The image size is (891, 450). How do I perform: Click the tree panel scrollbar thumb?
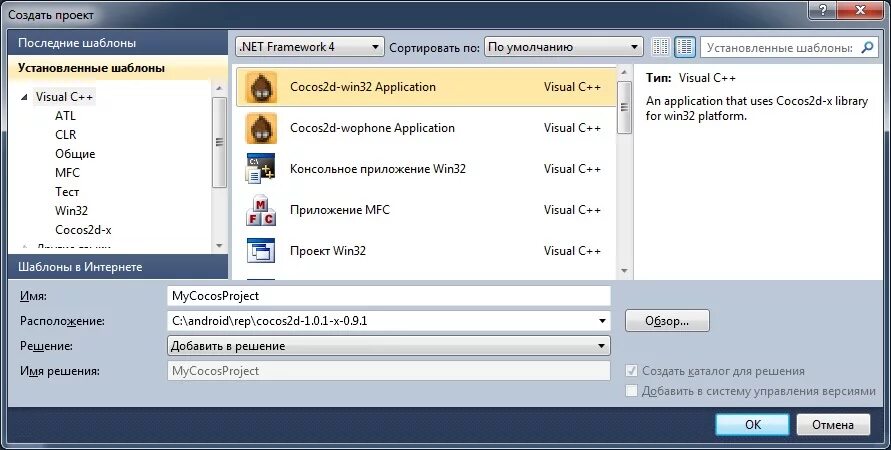[x=219, y=142]
